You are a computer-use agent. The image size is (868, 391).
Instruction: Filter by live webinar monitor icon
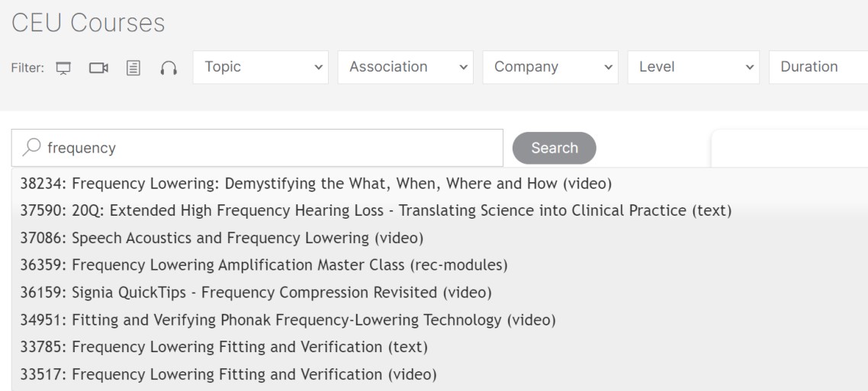(x=63, y=68)
